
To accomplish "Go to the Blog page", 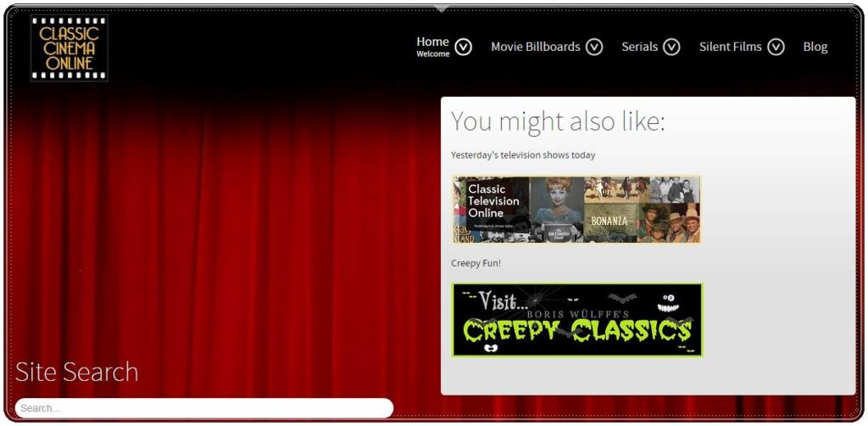I will 815,47.
